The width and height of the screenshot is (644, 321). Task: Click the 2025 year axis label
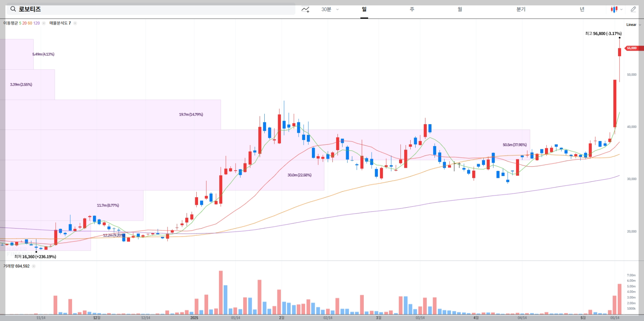[x=194, y=318]
